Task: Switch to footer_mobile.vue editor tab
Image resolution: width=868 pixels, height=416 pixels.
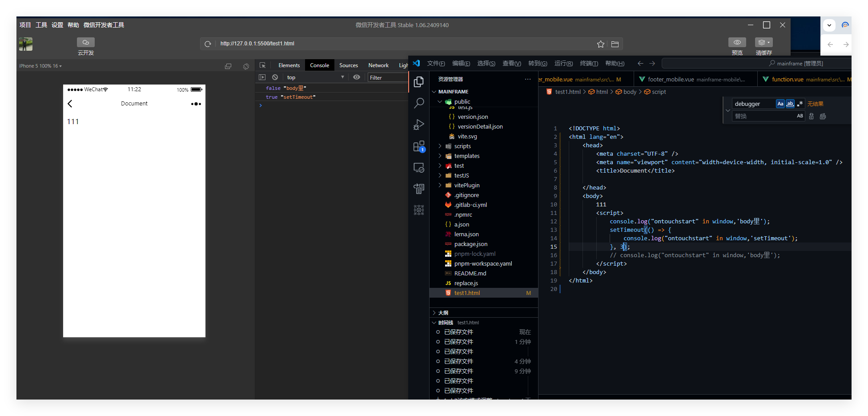Action: (x=696, y=79)
